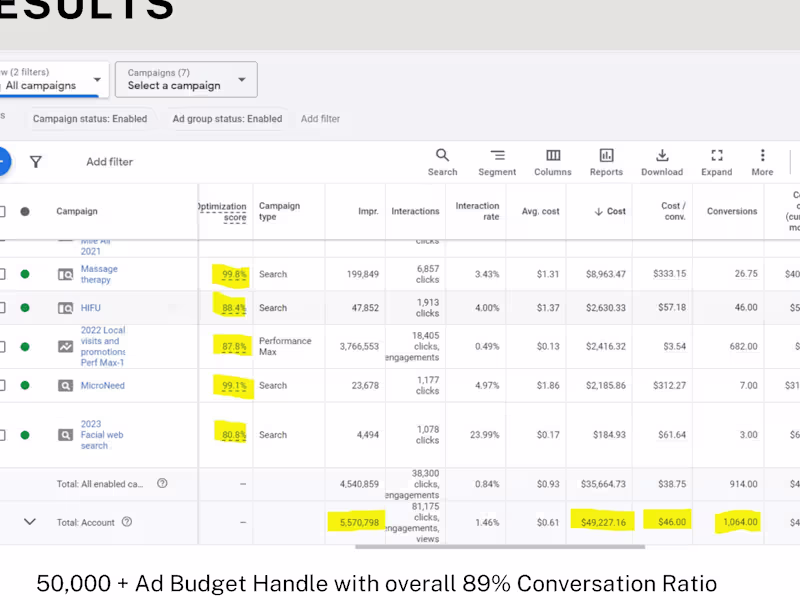Expand the table to full screen
Viewport: 800px width, 600px height.
716,162
